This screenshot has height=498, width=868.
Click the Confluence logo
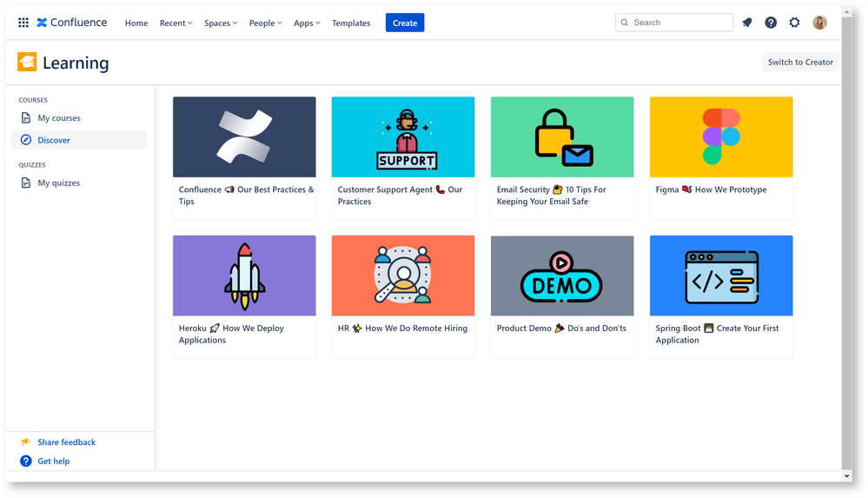[x=72, y=23]
